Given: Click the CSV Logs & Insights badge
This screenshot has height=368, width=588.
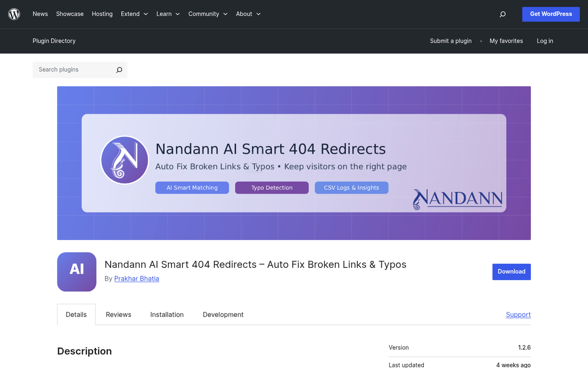Looking at the screenshot, I should [351, 187].
